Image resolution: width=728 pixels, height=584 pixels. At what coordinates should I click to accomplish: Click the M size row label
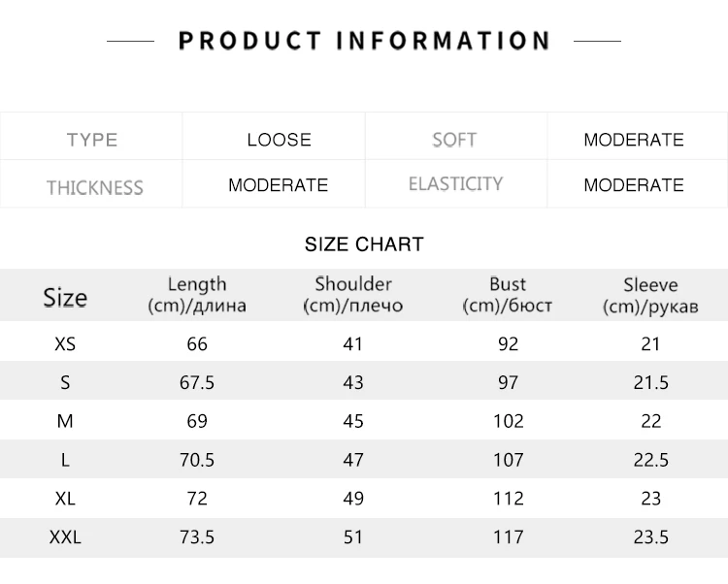click(x=65, y=421)
